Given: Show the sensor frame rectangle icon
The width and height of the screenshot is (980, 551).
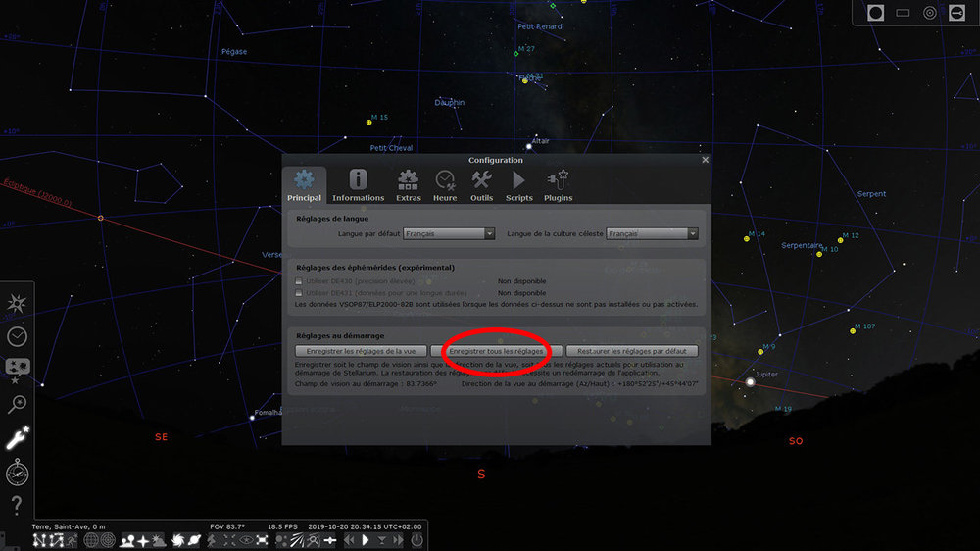Looking at the screenshot, I should [903, 13].
